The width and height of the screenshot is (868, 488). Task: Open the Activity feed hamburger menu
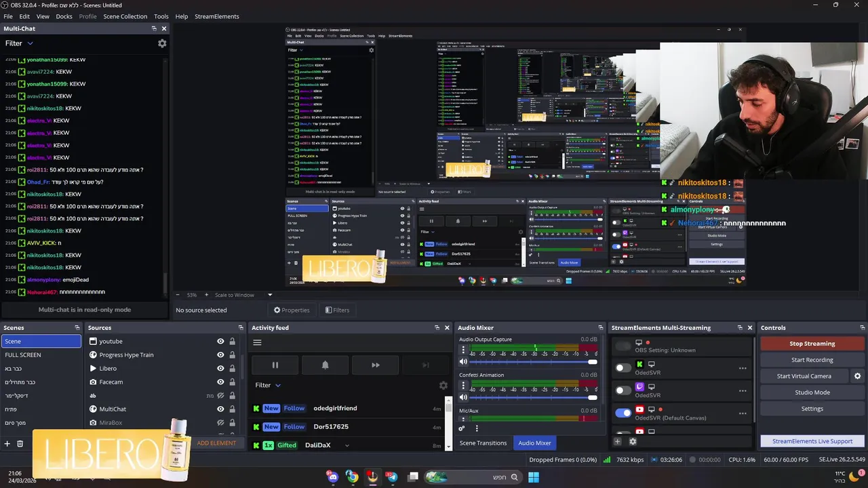tap(257, 342)
